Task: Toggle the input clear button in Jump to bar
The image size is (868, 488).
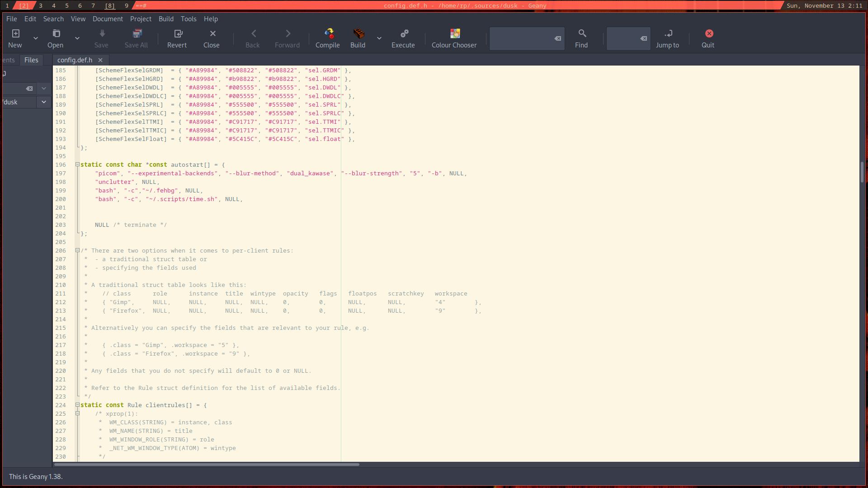Action: click(x=643, y=38)
